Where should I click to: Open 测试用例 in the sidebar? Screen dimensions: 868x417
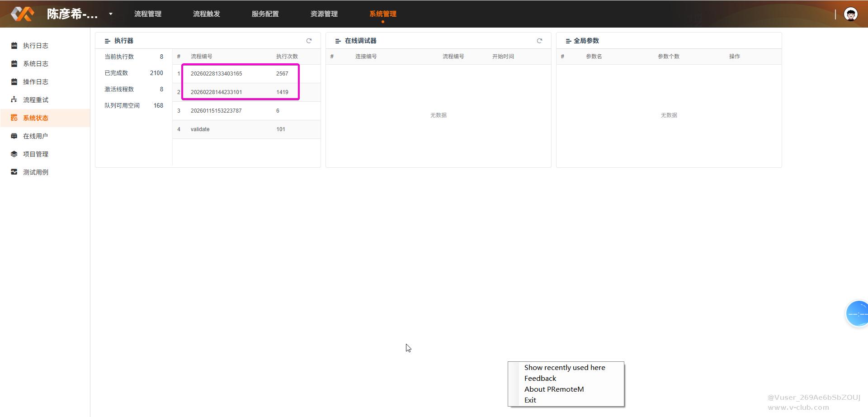tap(35, 172)
